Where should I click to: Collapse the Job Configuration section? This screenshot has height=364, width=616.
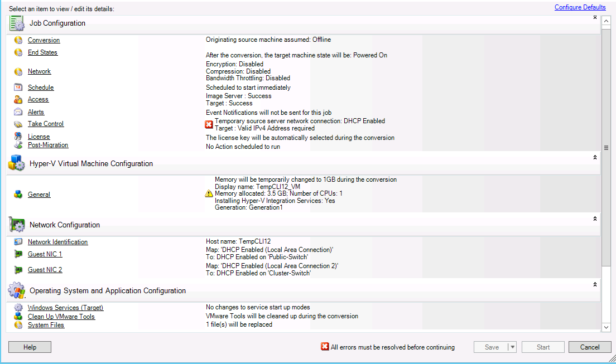coord(595,17)
